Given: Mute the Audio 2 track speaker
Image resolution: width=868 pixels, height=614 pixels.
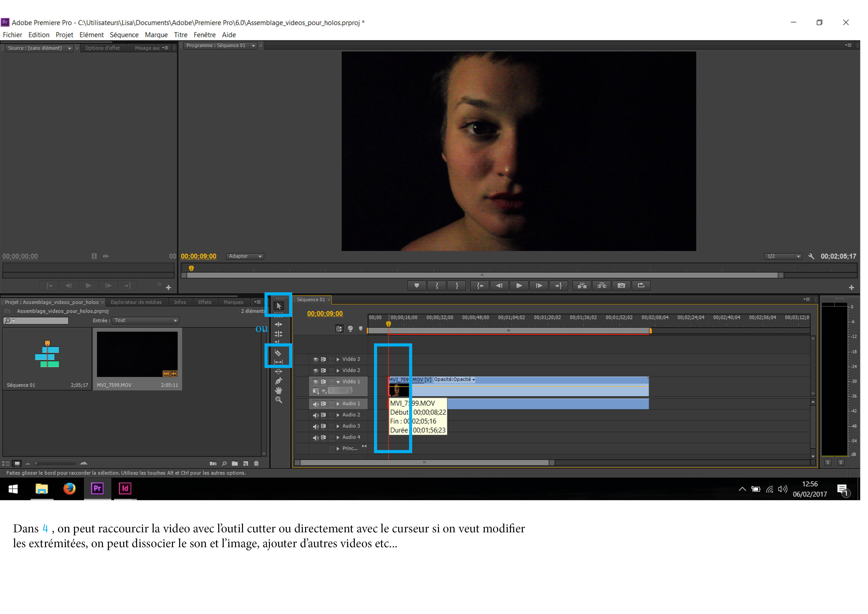Looking at the screenshot, I should [315, 415].
